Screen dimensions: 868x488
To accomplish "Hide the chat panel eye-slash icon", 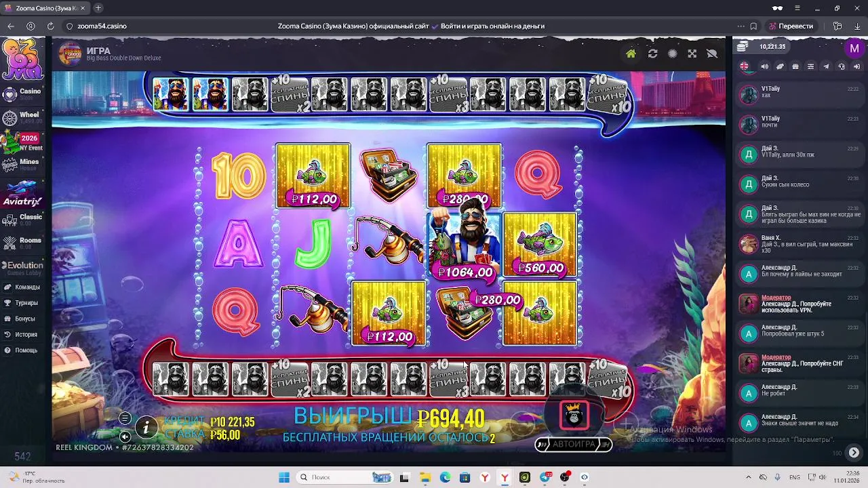I will click(712, 54).
